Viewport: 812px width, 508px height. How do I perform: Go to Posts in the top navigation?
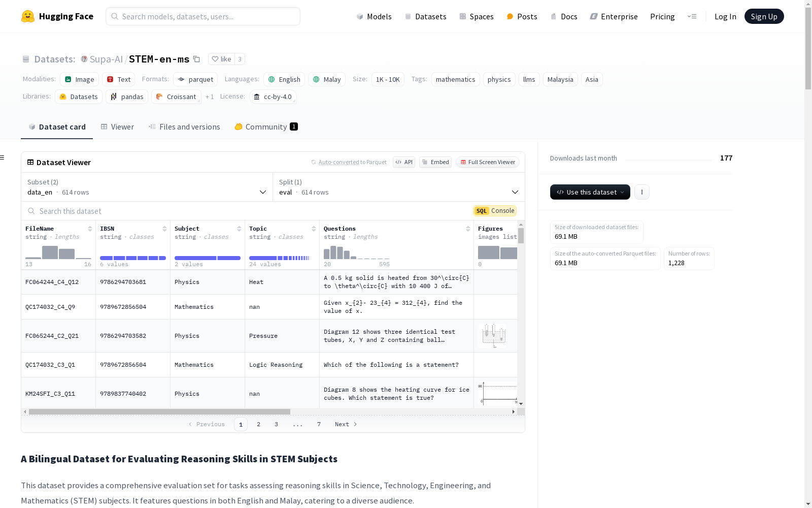(x=522, y=16)
